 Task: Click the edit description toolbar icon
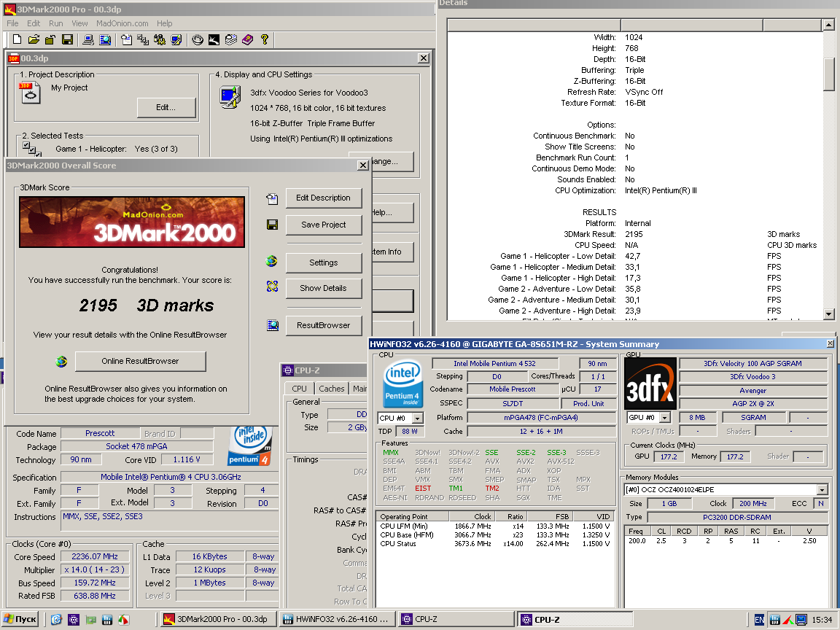pos(126,39)
